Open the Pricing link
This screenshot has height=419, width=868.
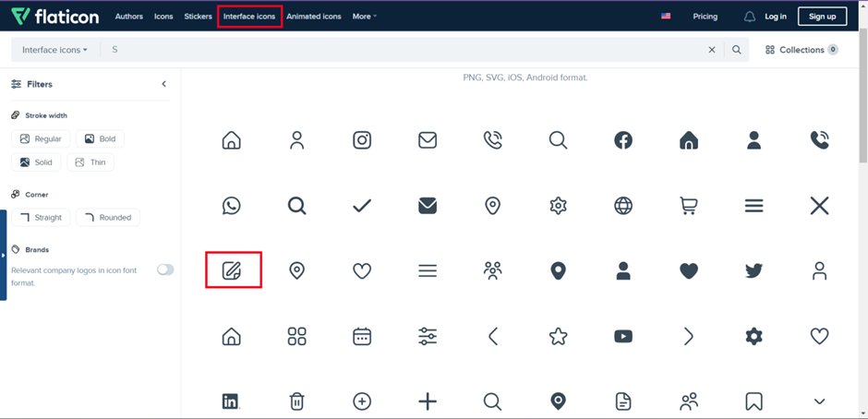[x=705, y=17]
